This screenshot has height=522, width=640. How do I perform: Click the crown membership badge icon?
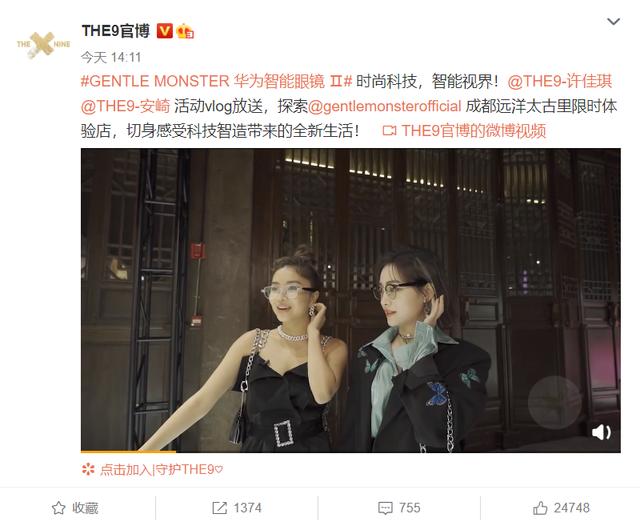[185, 31]
